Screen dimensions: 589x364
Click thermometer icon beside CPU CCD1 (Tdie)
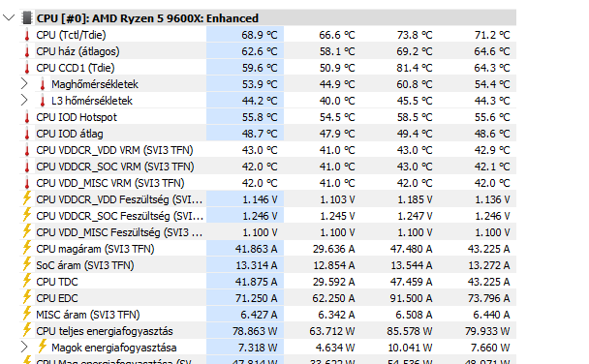pos(27,68)
